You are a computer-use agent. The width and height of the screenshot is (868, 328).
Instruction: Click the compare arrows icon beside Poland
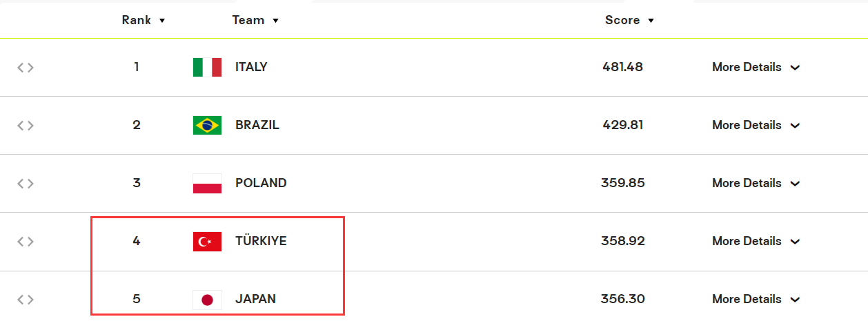[x=26, y=183]
